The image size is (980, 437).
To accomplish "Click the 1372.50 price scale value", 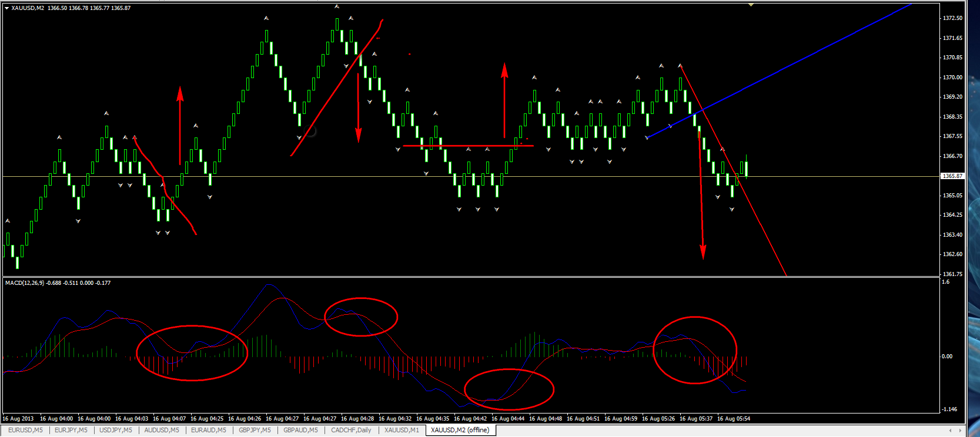I will 953,18.
